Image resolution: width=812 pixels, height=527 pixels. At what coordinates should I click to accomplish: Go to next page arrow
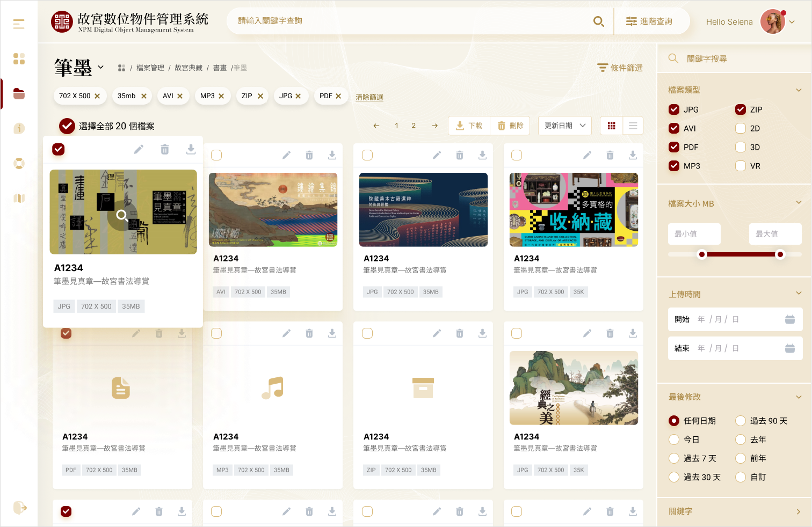[434, 126]
